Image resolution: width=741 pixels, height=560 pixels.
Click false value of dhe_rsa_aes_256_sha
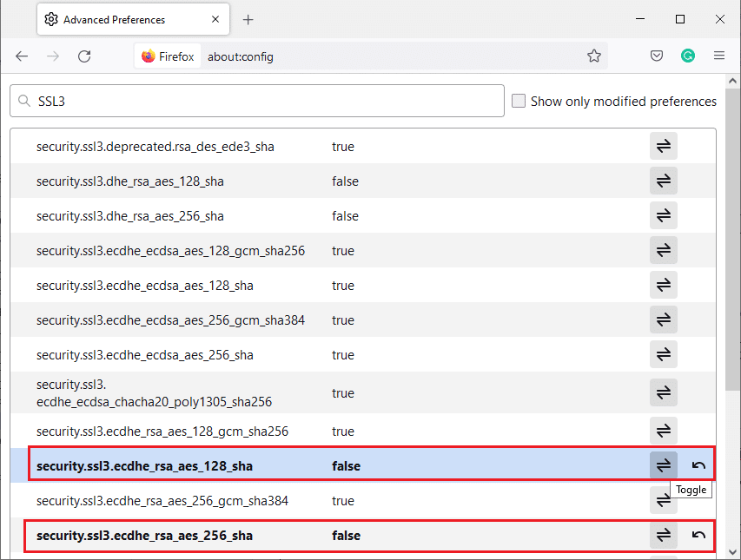pos(345,216)
